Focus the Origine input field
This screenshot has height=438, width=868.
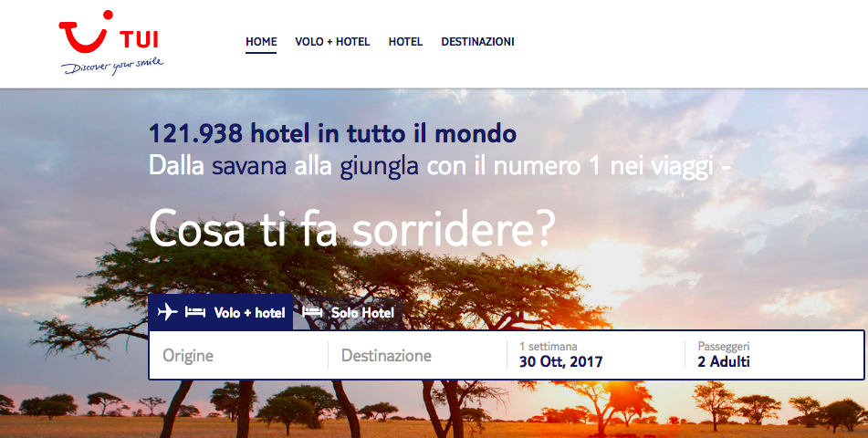pyautogui.click(x=239, y=355)
